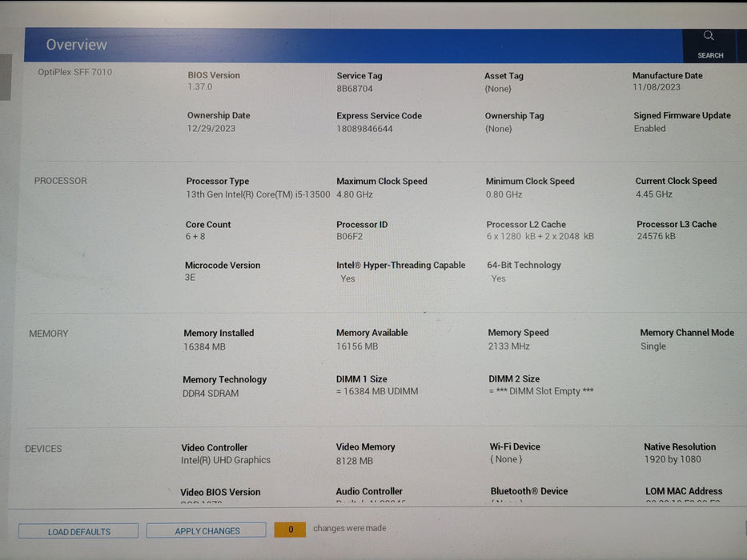Click the Hyper-Threading Capable Yes value

point(347,278)
